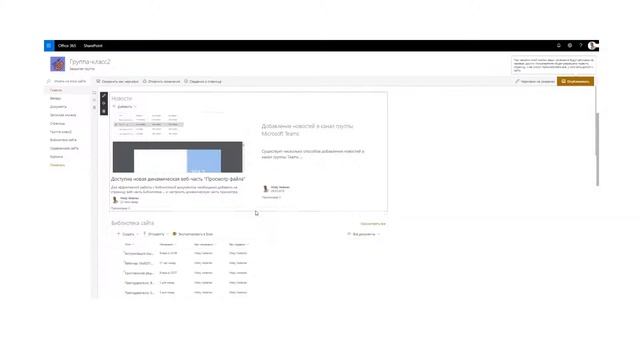Open Документы in the left navigation

point(58,107)
